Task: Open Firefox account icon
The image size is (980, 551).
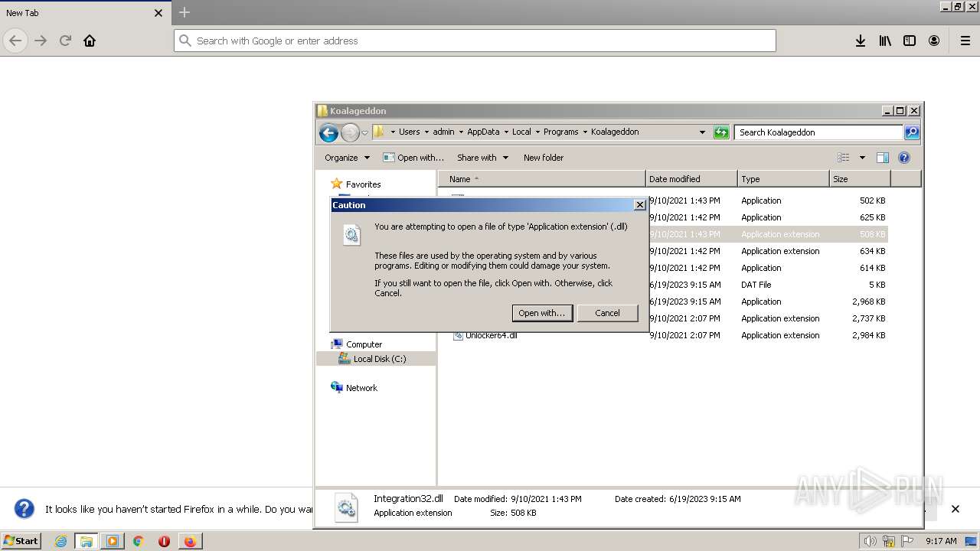Action: point(934,41)
